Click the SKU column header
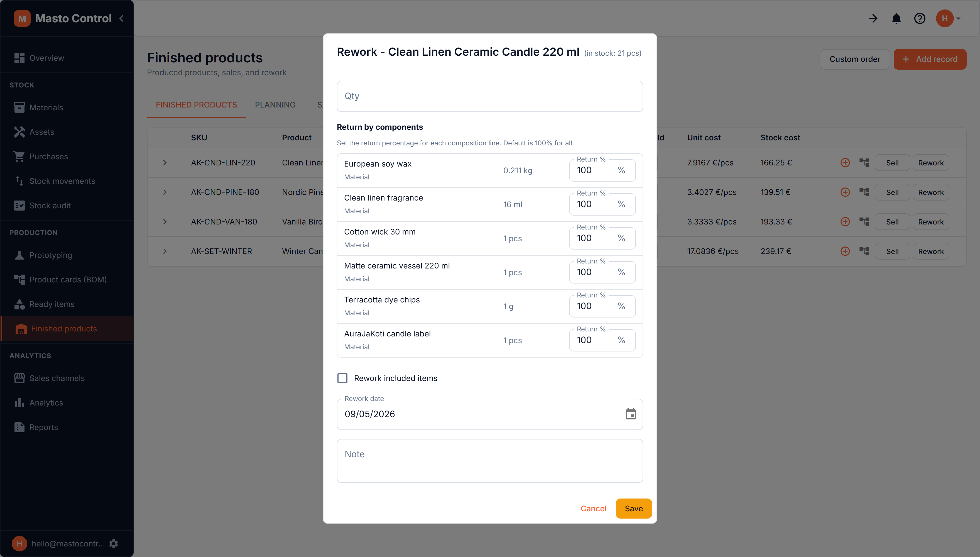 click(x=199, y=138)
